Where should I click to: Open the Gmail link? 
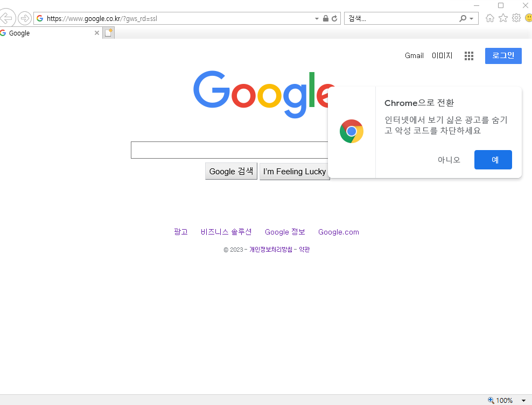(x=414, y=55)
